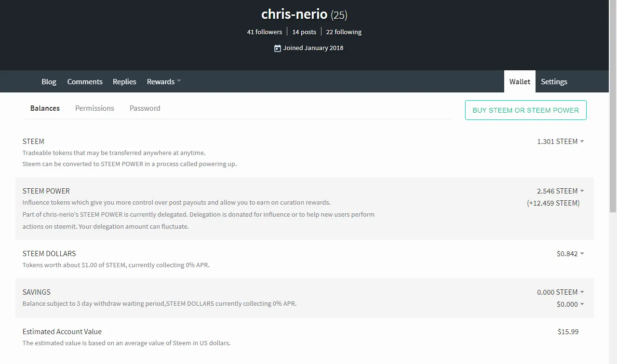Screen dimensions: 617x364
Task: Click the STEEM POWER heading
Action: point(46,191)
